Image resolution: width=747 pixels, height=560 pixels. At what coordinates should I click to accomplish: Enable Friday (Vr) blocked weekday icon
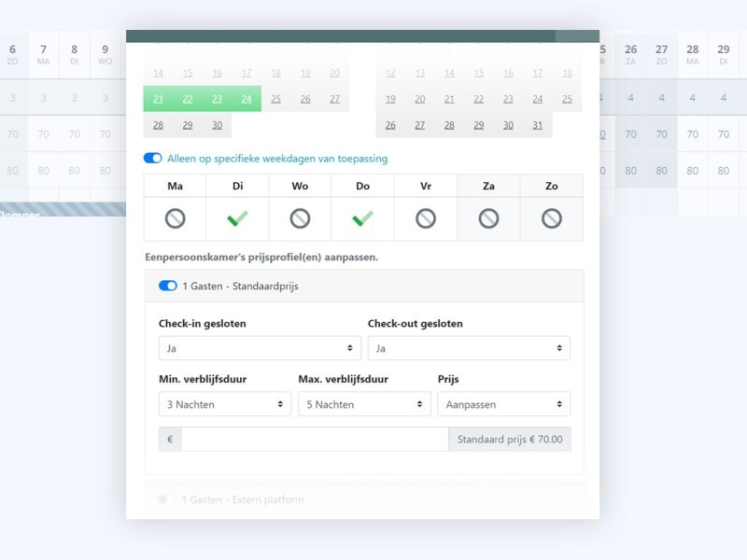pos(426,218)
